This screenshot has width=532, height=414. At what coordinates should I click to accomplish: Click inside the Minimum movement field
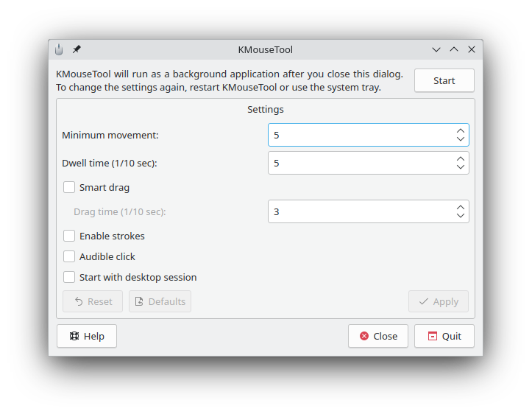[x=361, y=135]
